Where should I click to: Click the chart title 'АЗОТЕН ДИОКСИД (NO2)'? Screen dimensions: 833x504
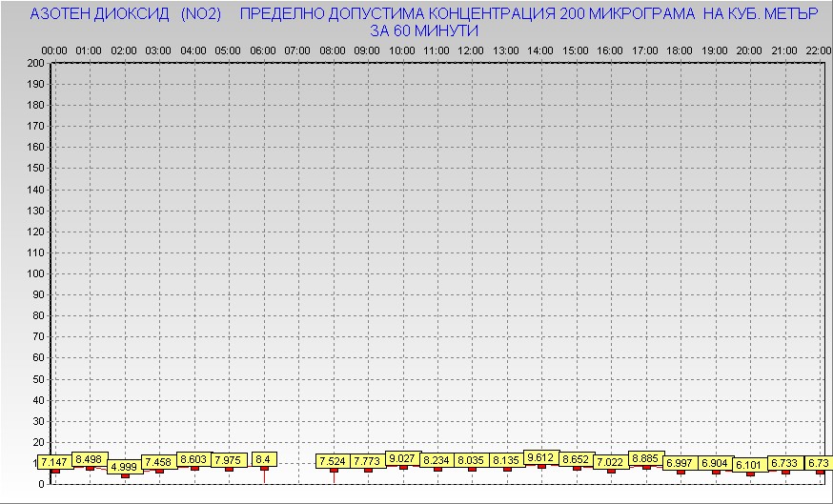pos(126,14)
